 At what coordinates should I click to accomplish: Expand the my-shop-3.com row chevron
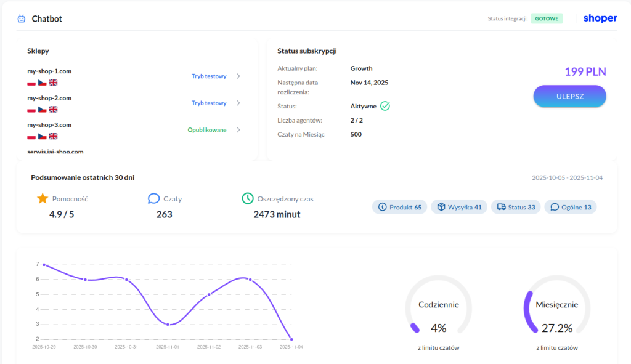238,130
